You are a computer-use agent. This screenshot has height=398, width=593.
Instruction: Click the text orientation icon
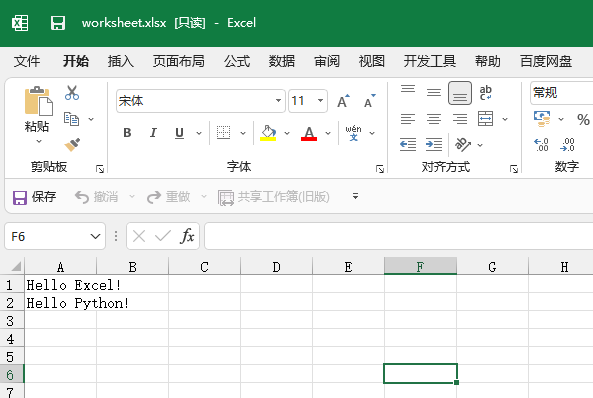[463, 145]
